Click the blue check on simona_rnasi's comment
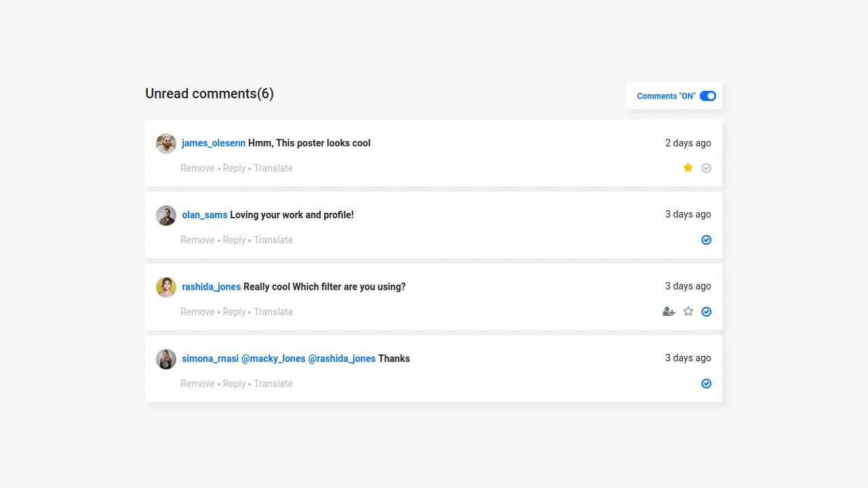This screenshot has height=488, width=868. (x=706, y=383)
